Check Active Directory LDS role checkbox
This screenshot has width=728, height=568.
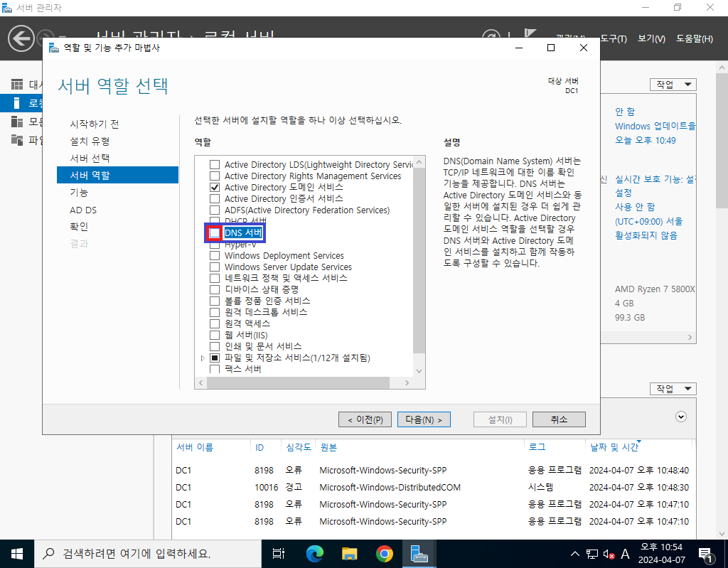point(215,164)
